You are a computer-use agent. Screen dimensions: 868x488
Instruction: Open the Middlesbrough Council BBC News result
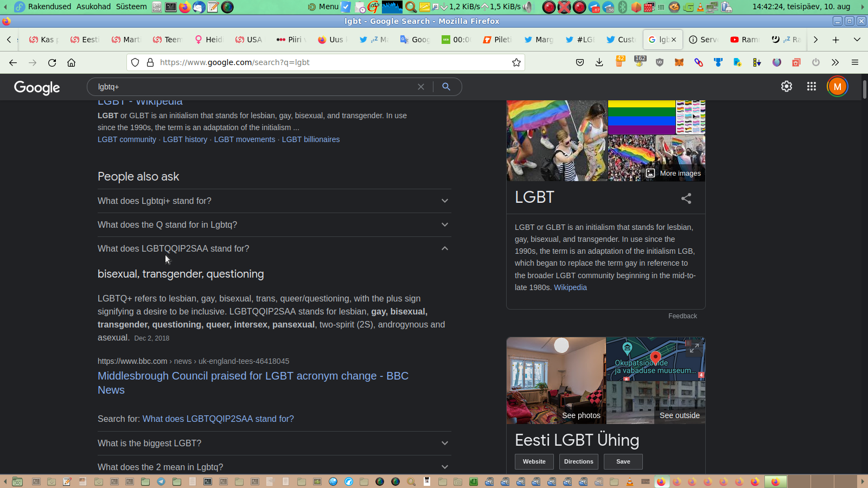click(253, 383)
